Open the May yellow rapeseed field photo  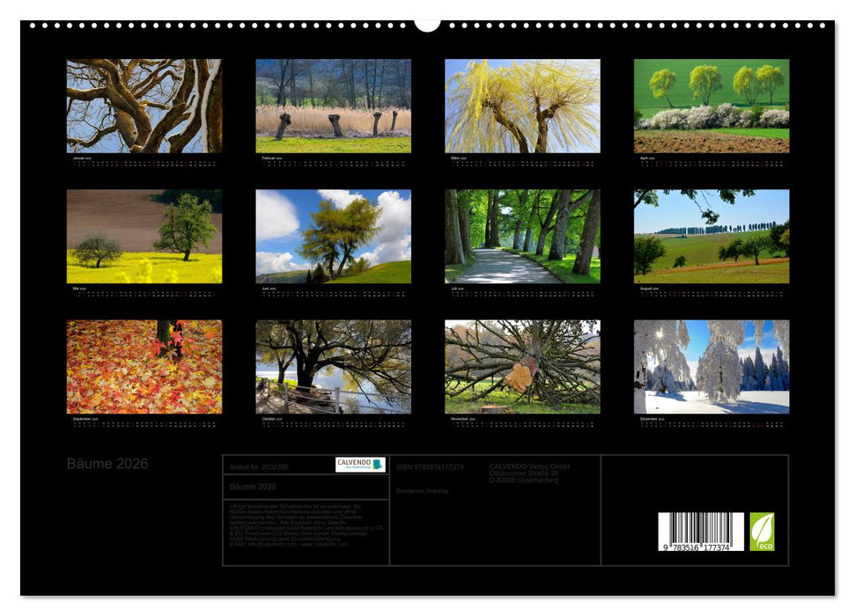144,237
